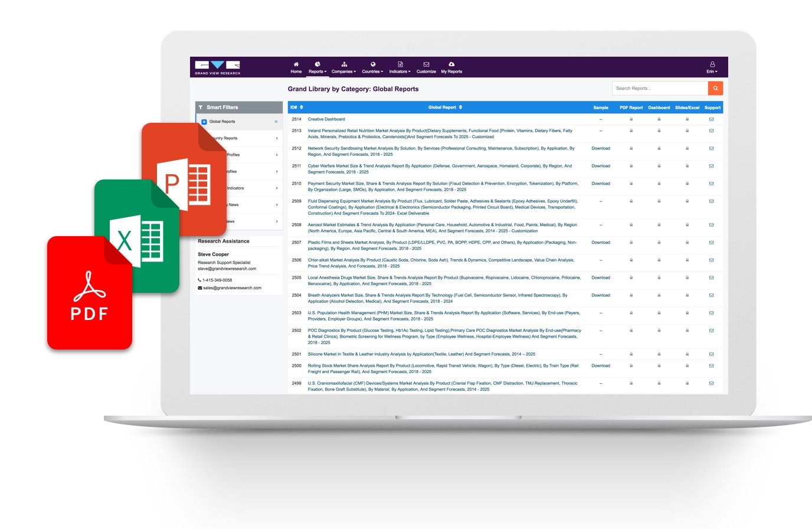The width and height of the screenshot is (812, 529).
Task: Click the PDF Report lock icon for report 2512
Action: click(x=631, y=148)
